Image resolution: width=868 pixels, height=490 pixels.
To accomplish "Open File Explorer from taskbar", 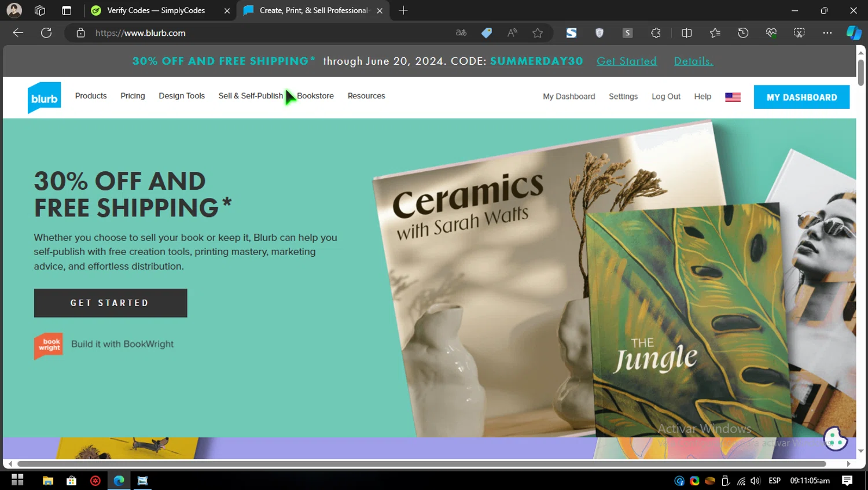I will pyautogui.click(x=48, y=480).
